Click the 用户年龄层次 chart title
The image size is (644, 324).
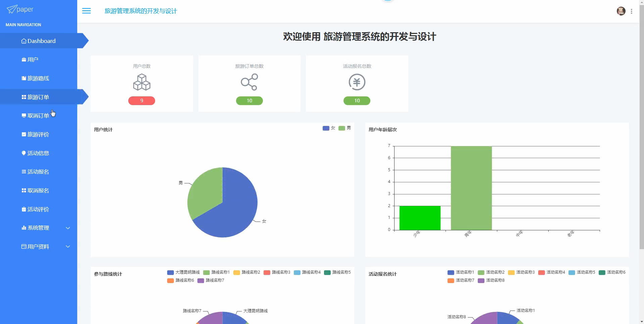383,130
